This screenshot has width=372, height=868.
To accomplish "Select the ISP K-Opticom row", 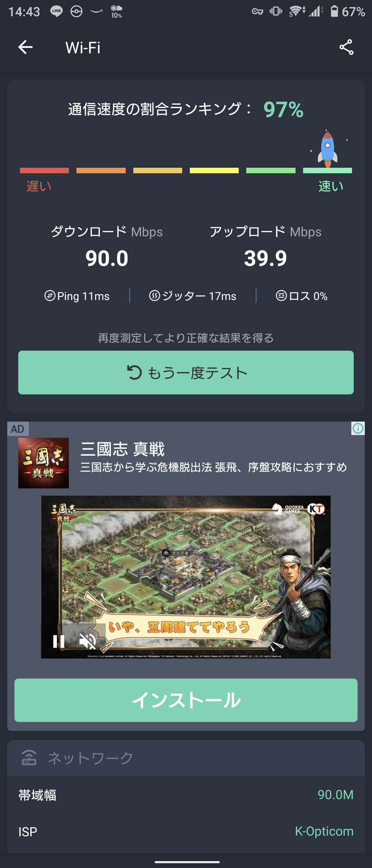I will [186, 831].
